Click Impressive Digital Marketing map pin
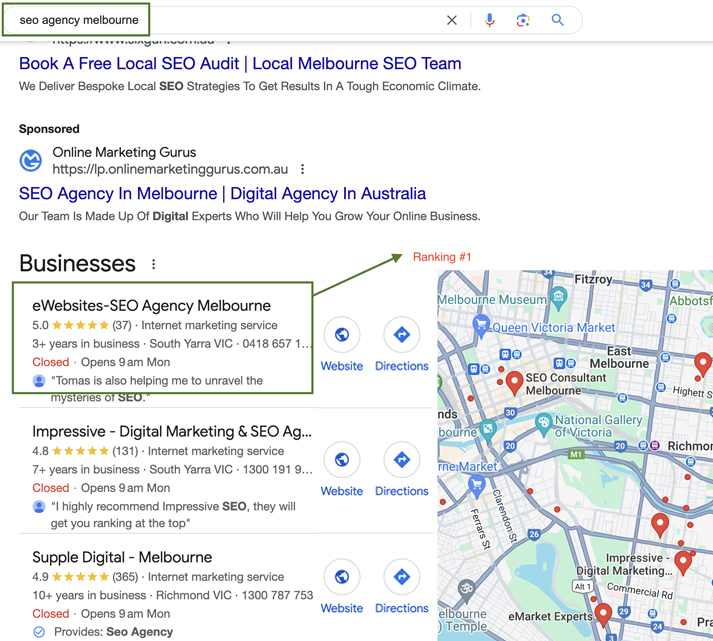The width and height of the screenshot is (713, 641). (x=683, y=562)
